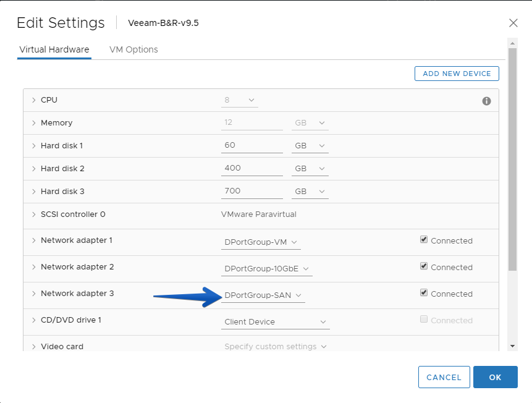Uncheck Connected for Network adapter 2
This screenshot has width=532, height=403.
tap(423, 266)
